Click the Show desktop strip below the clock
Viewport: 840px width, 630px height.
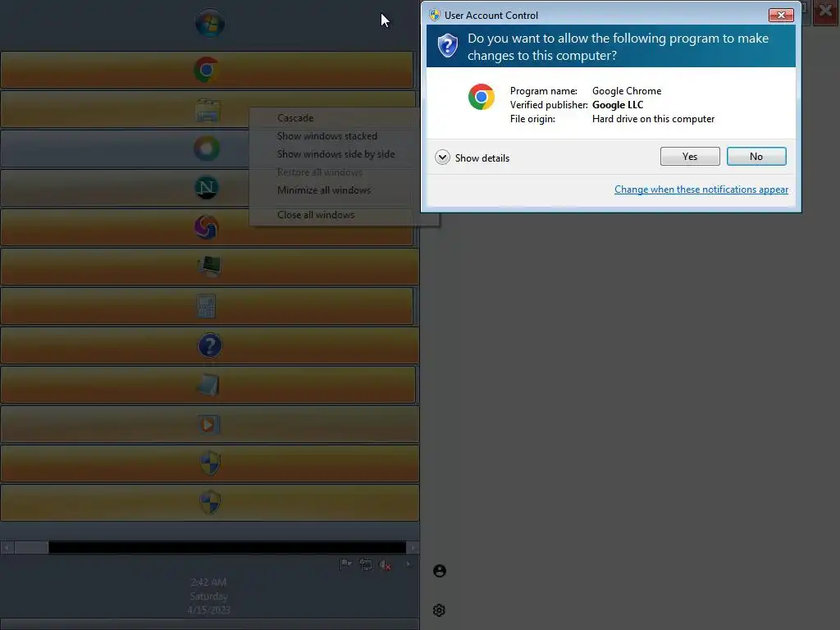coord(209,624)
